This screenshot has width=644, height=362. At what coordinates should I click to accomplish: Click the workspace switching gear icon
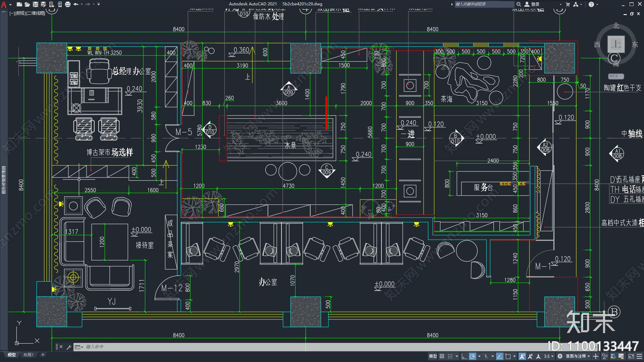(x=560, y=356)
